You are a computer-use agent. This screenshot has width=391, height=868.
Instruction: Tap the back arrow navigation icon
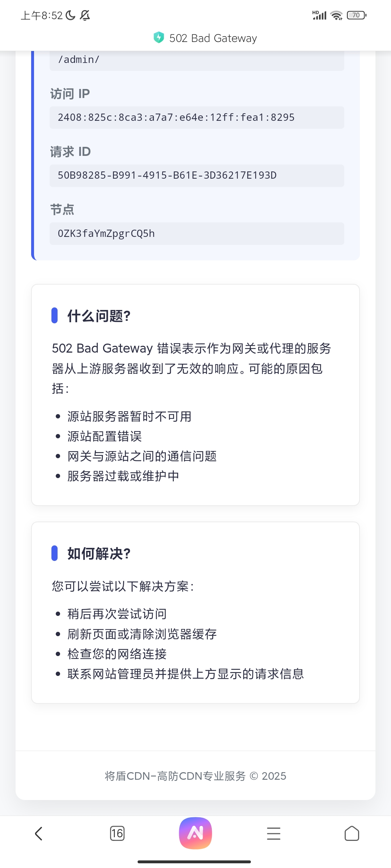(x=39, y=834)
